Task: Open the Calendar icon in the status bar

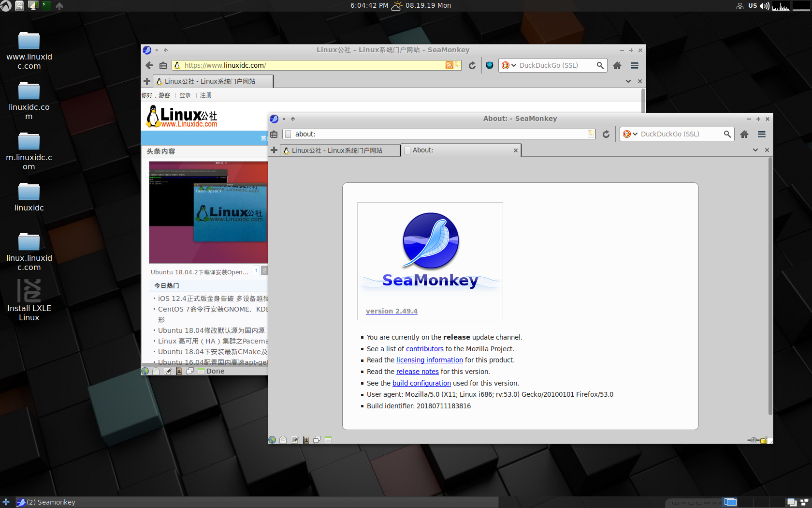Action: pyautogui.click(x=329, y=440)
